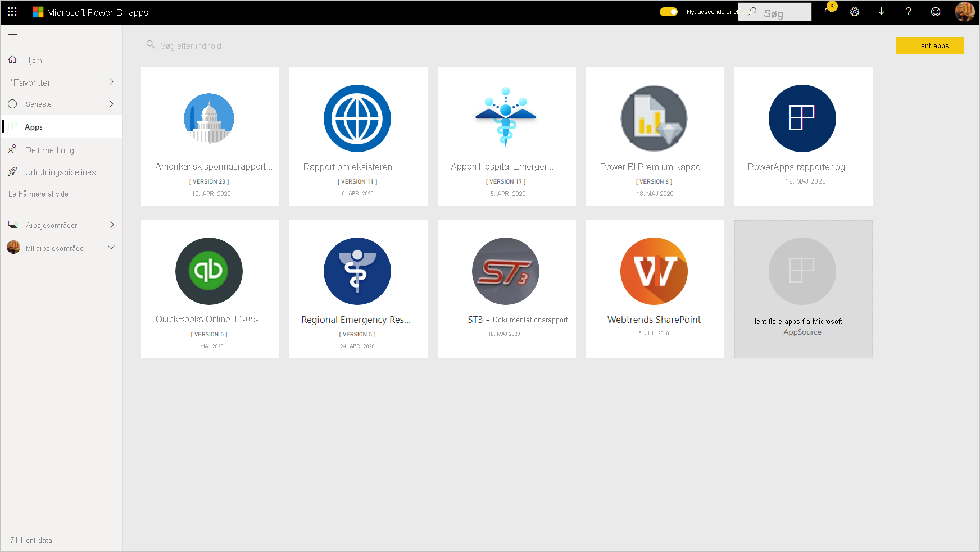Click the Arbejdsområder monitor icon
980x552 pixels.
13,225
